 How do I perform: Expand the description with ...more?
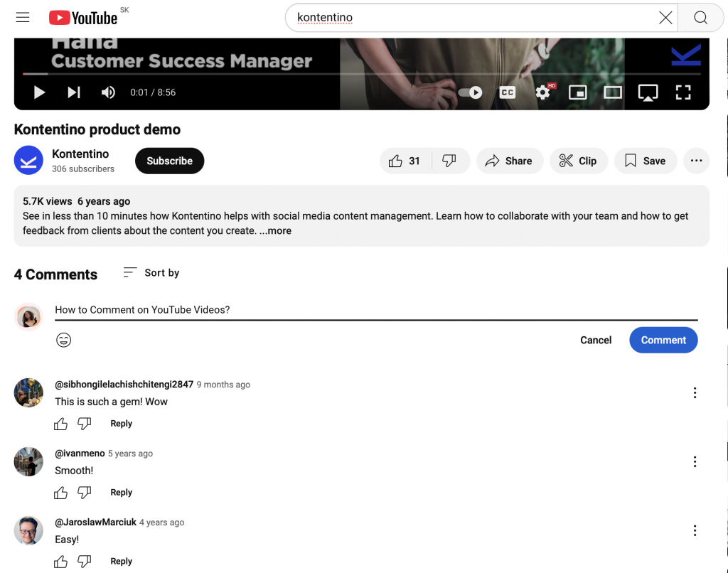coord(276,230)
